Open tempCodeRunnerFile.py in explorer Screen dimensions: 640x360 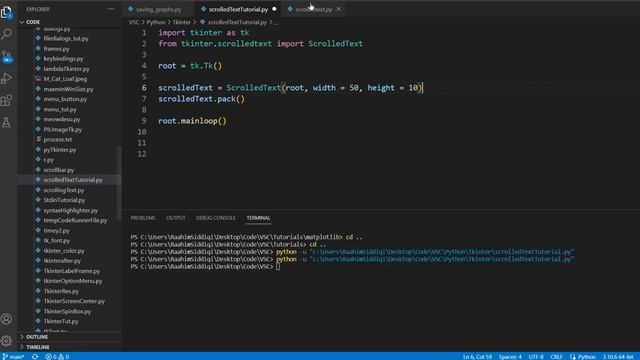pos(75,220)
